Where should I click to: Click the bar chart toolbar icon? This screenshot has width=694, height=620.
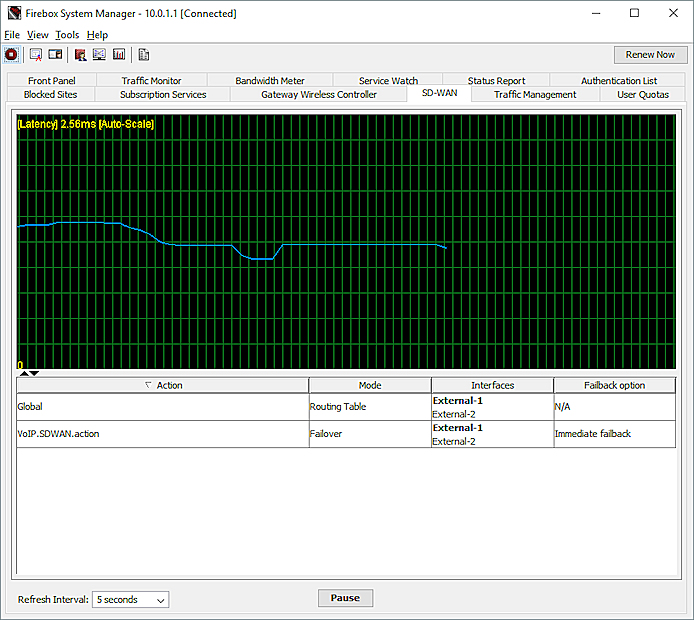click(x=119, y=54)
